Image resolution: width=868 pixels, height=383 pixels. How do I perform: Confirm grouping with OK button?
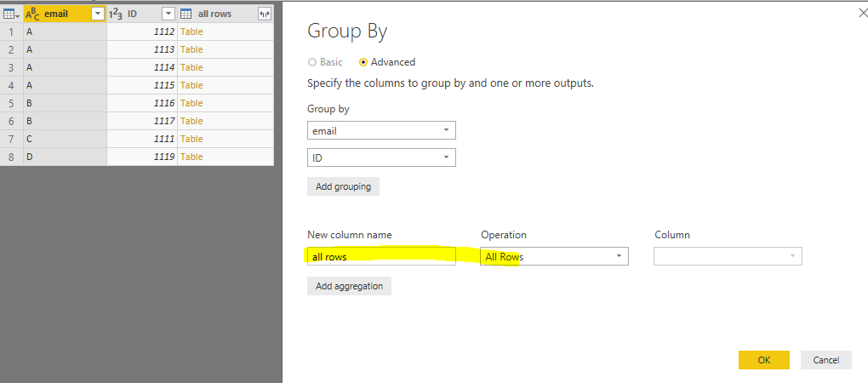pos(764,360)
